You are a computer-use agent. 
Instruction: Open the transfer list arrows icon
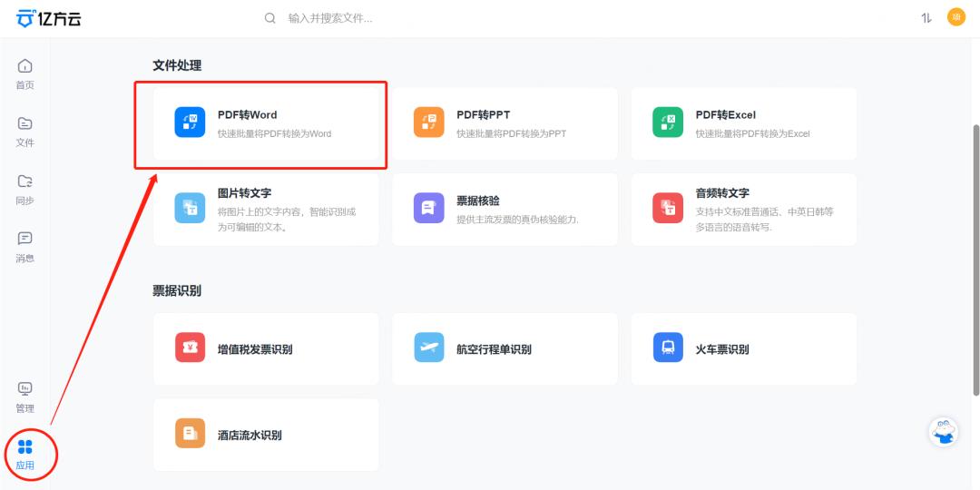[926, 18]
